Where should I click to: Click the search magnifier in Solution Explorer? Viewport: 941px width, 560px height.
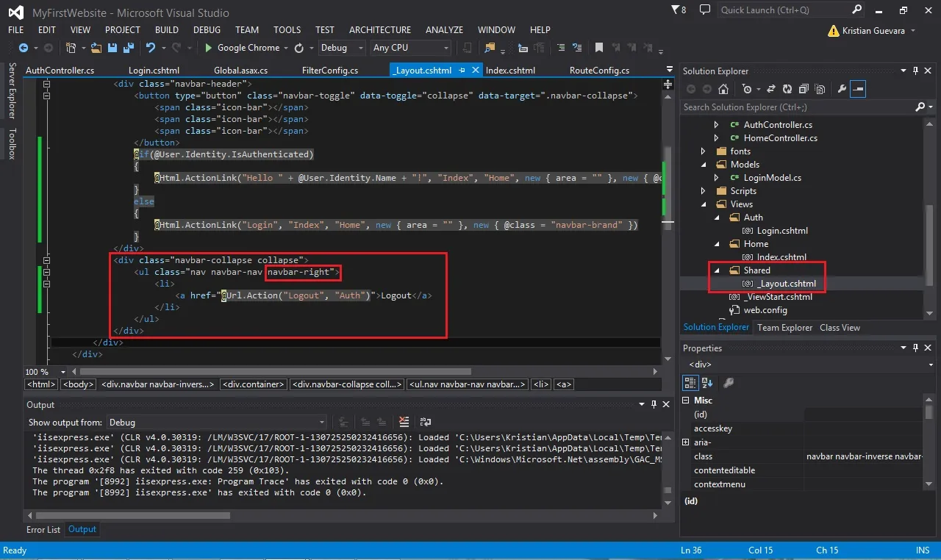point(920,107)
